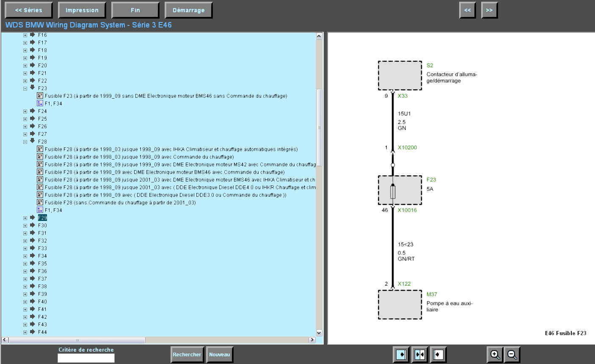Image resolution: width=595 pixels, height=364 pixels.
Task: Click the zoom out magnifier icon
Action: point(512,354)
